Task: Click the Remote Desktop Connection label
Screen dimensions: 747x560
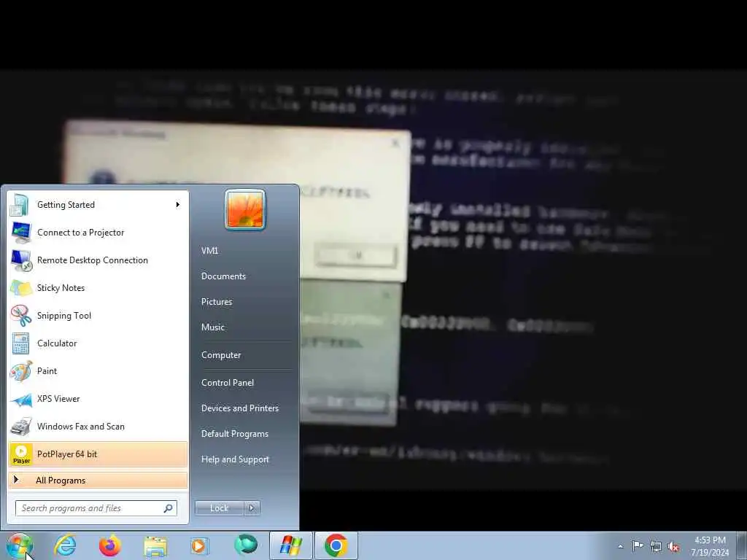Action: click(93, 260)
